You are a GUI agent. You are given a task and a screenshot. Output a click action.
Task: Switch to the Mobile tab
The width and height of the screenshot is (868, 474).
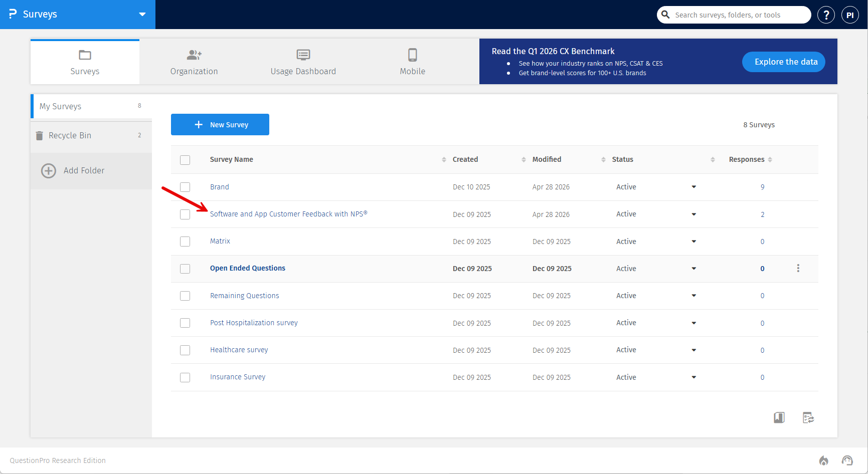(x=413, y=62)
